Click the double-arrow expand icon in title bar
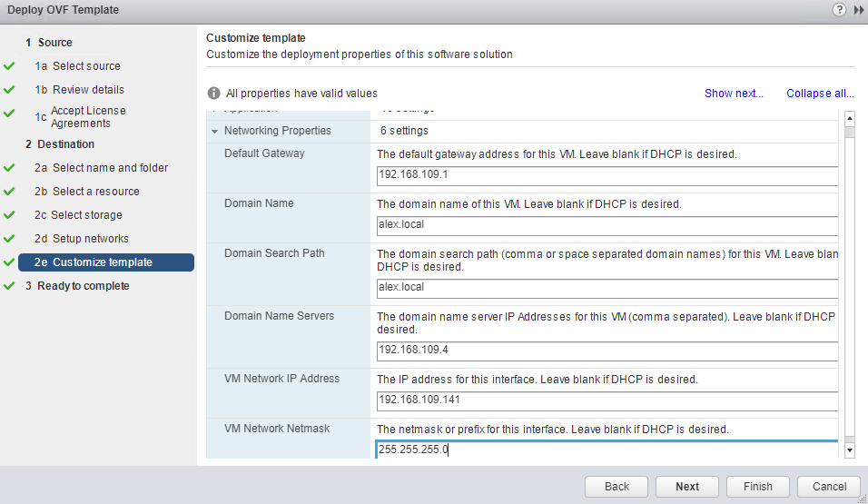The width and height of the screenshot is (868, 504). pos(858,9)
